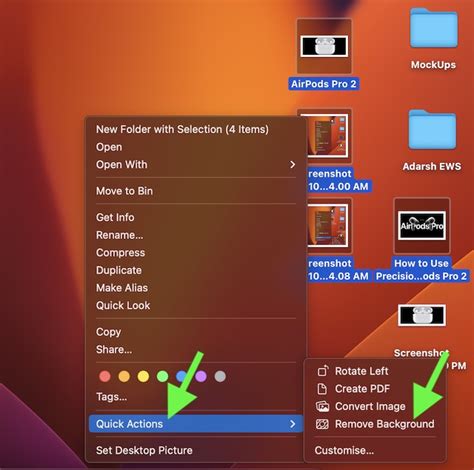
Task: Apply the gray tag color
Action: pos(220,377)
